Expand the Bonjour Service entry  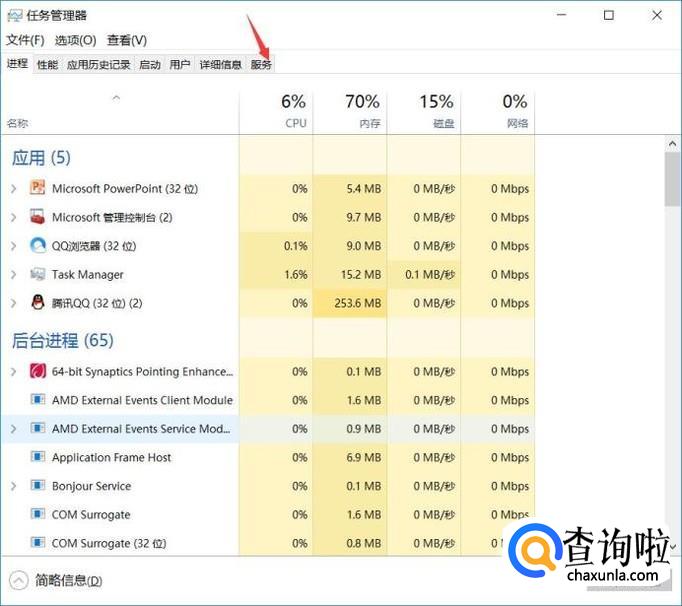[13, 486]
